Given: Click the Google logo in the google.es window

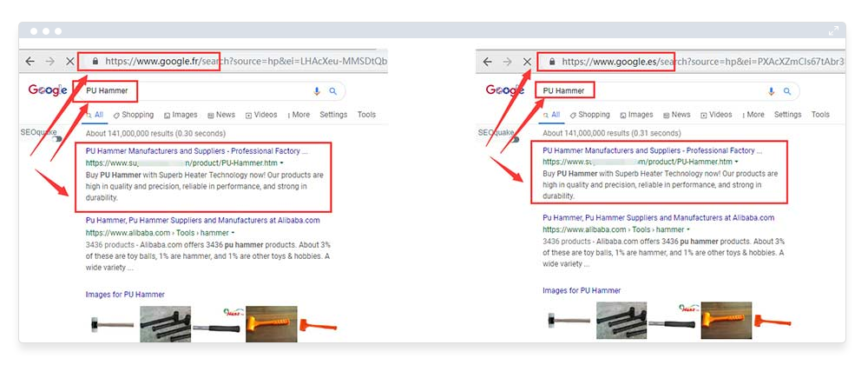Looking at the screenshot, I should tap(504, 90).
